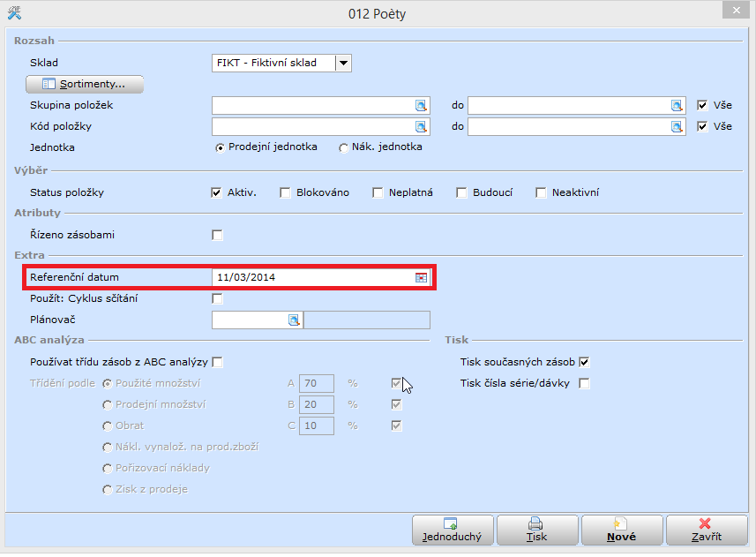Screen dimensions: 756x557
Task: Check the Řízeno zásobami checkbox
Action: [x=217, y=235]
